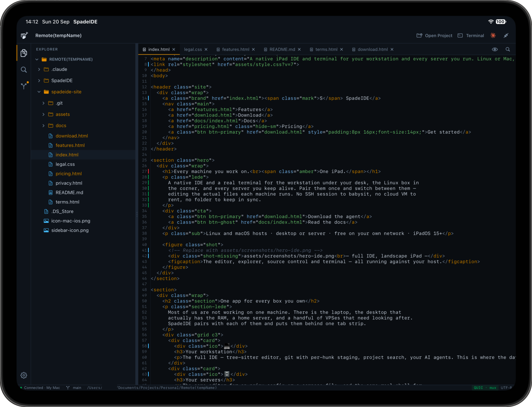
Task: Open the Search panel in the activity bar
Action: tap(24, 70)
